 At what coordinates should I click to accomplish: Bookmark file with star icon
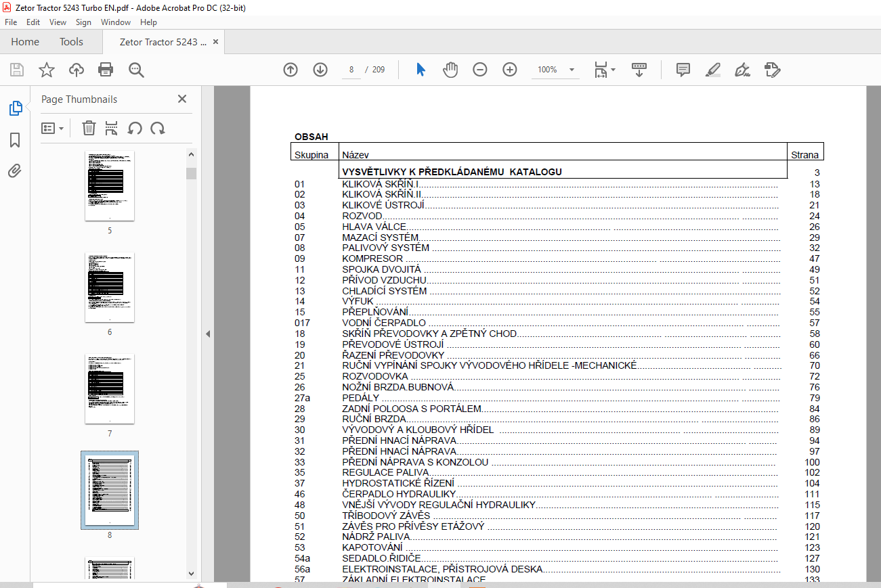46,70
